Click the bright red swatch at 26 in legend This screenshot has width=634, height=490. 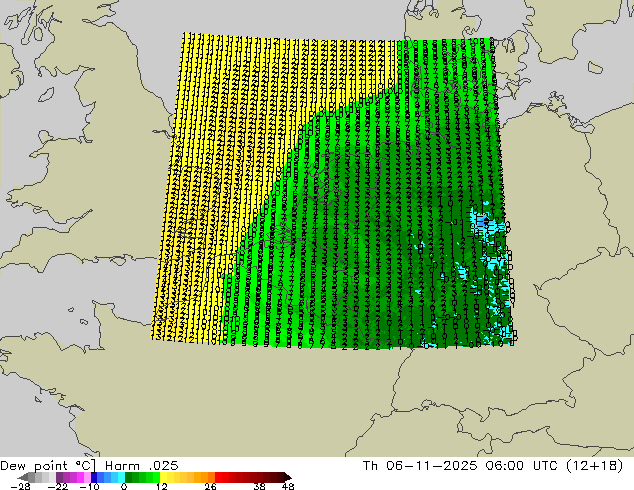click(218, 477)
